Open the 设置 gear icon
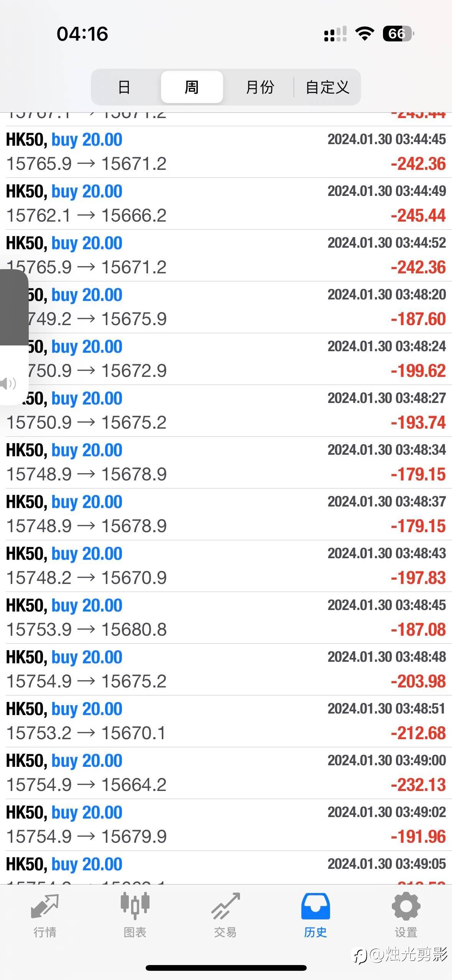Image resolution: width=452 pixels, height=980 pixels. click(406, 906)
